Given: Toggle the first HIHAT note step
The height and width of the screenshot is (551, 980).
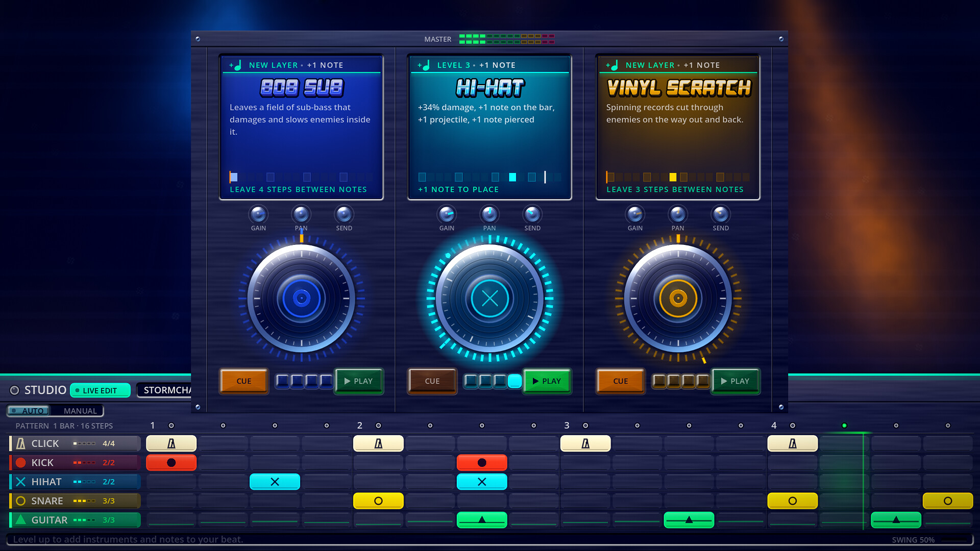Looking at the screenshot, I should pos(275,482).
